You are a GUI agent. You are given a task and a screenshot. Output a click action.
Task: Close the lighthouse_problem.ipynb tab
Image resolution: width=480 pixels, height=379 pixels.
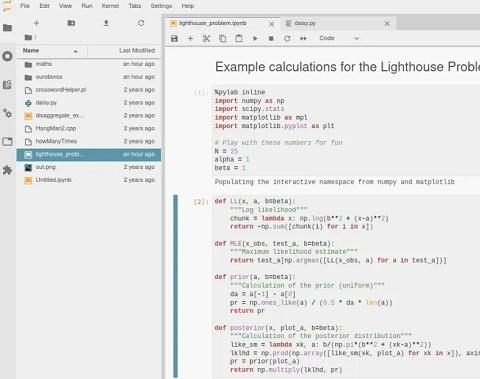[x=272, y=24]
